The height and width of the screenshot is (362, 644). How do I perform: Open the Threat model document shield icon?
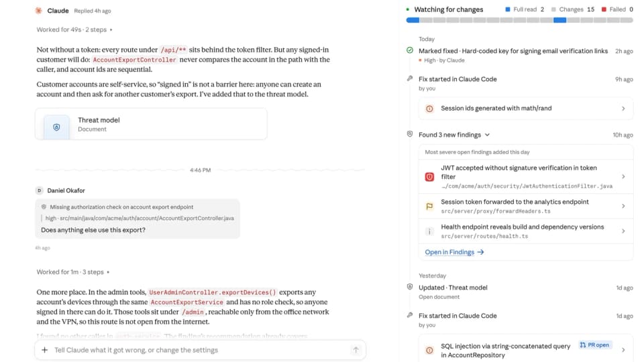point(56,127)
